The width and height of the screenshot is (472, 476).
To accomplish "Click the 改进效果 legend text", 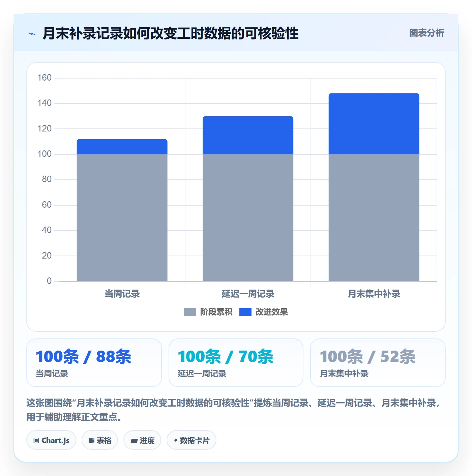I will (271, 312).
